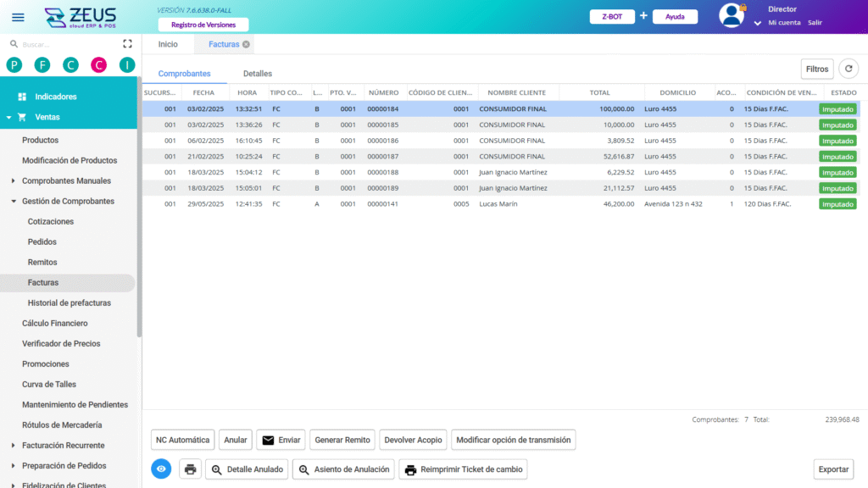Expand the account dropdown chevron
Screen dimensions: 868x488
click(757, 23)
